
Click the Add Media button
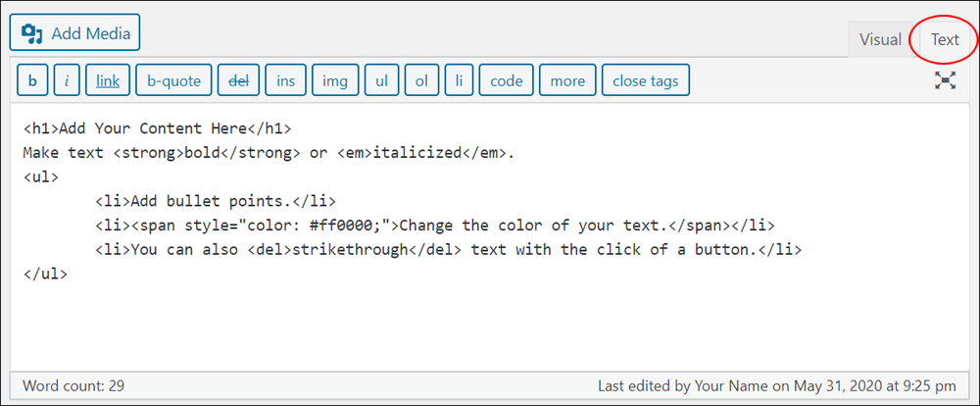coord(75,32)
